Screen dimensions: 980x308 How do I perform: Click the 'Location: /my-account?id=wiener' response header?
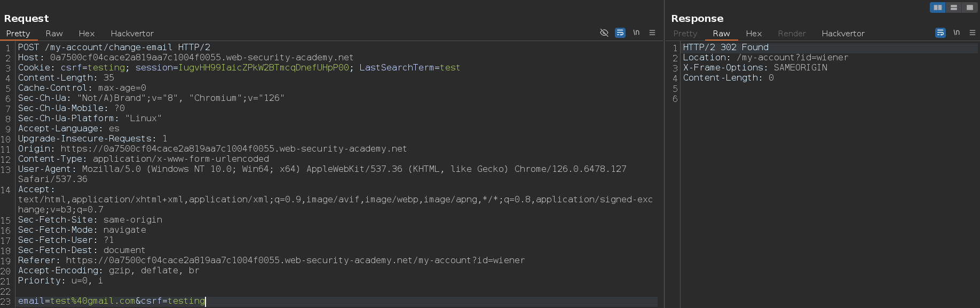click(x=765, y=58)
